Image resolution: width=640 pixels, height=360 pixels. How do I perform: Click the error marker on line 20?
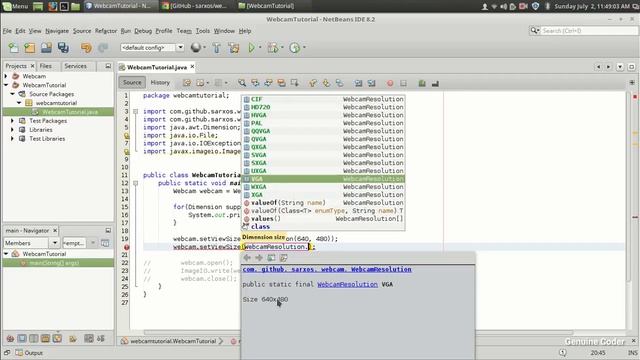tap(127, 247)
